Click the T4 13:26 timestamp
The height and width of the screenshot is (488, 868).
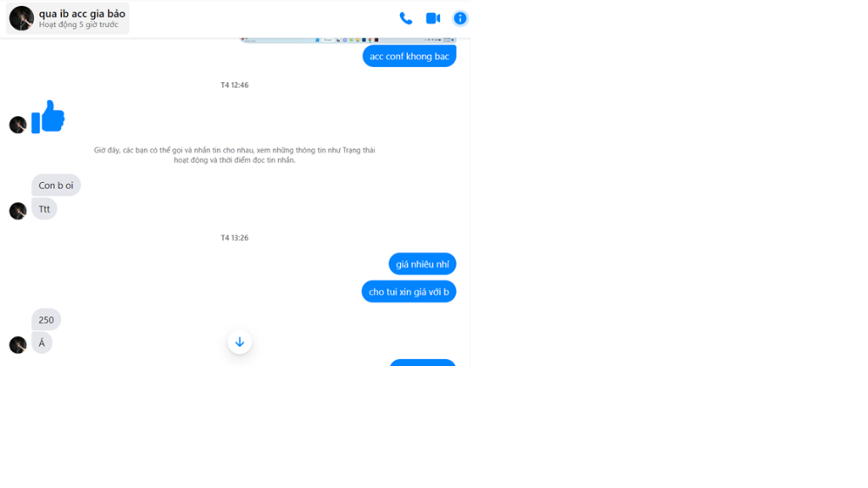[x=235, y=238]
